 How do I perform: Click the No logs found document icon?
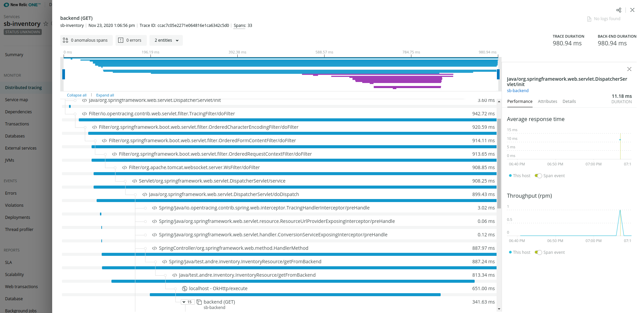point(589,19)
